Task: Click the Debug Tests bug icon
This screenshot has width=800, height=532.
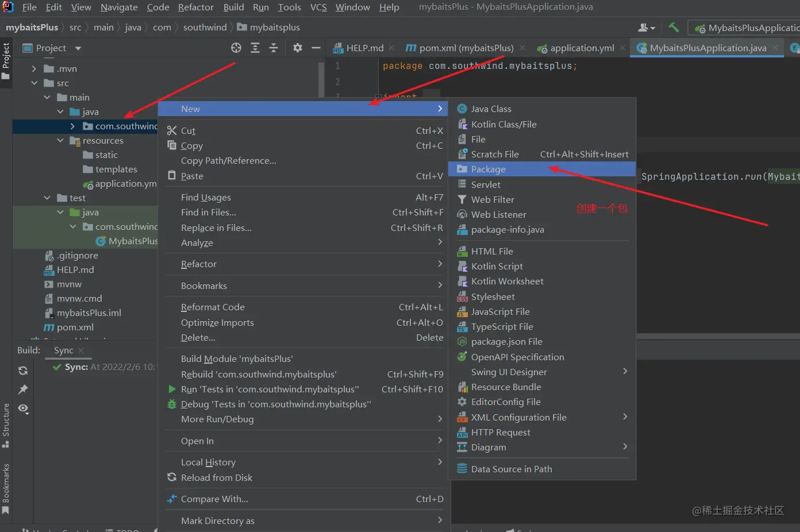Action: coord(172,404)
